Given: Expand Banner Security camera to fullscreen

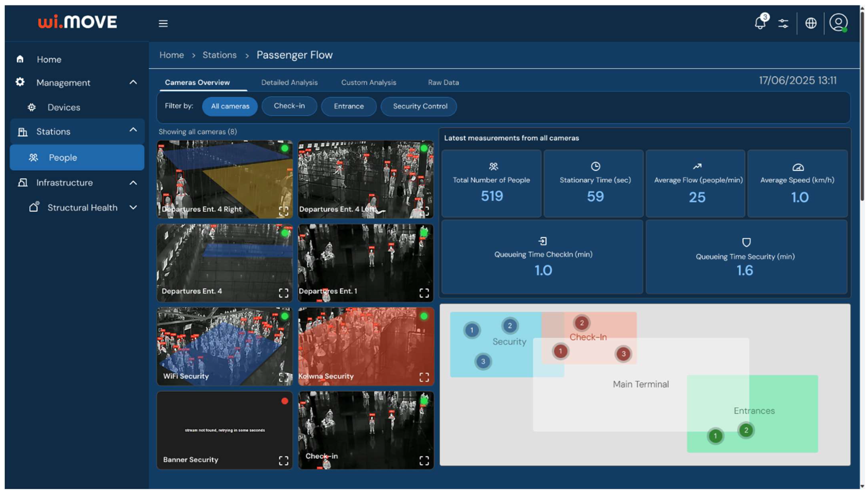Looking at the screenshot, I should pos(284,460).
